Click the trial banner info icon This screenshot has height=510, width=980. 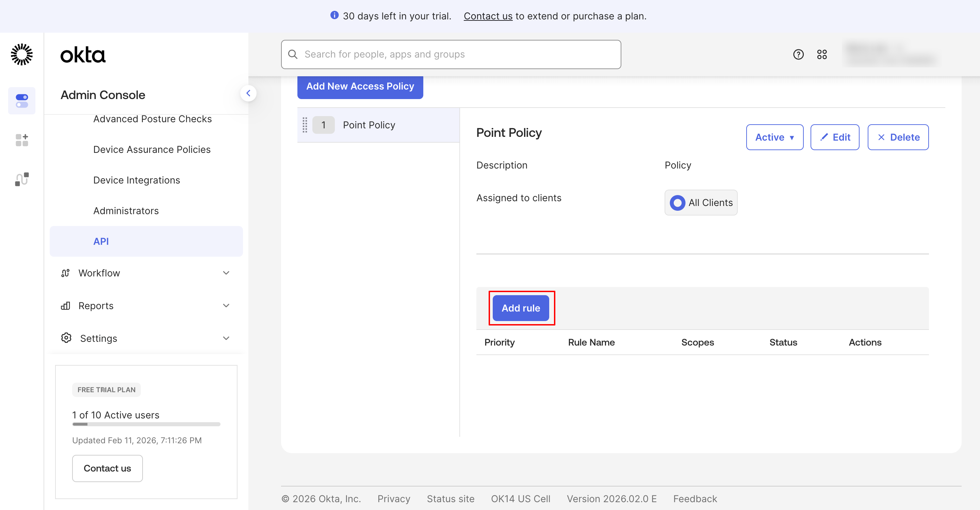(334, 16)
